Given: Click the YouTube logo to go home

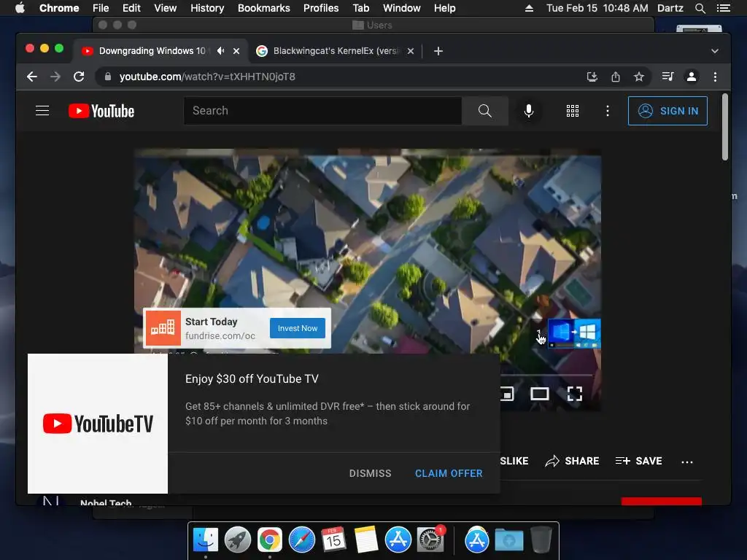Looking at the screenshot, I should [101, 111].
